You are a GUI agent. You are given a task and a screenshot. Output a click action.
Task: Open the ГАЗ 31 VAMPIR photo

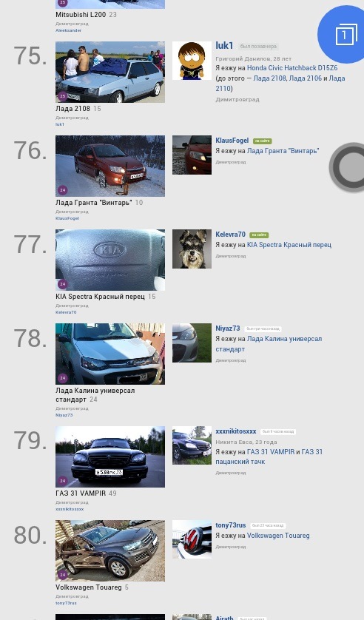coord(110,456)
